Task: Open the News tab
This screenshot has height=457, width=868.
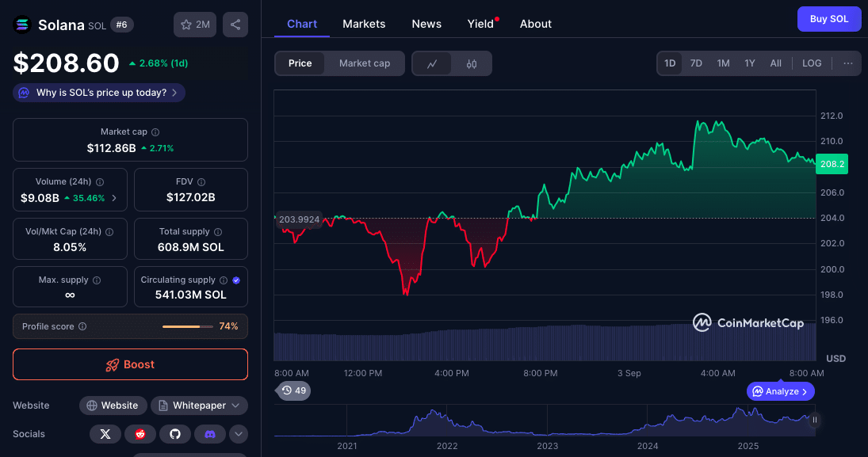Action: click(426, 24)
